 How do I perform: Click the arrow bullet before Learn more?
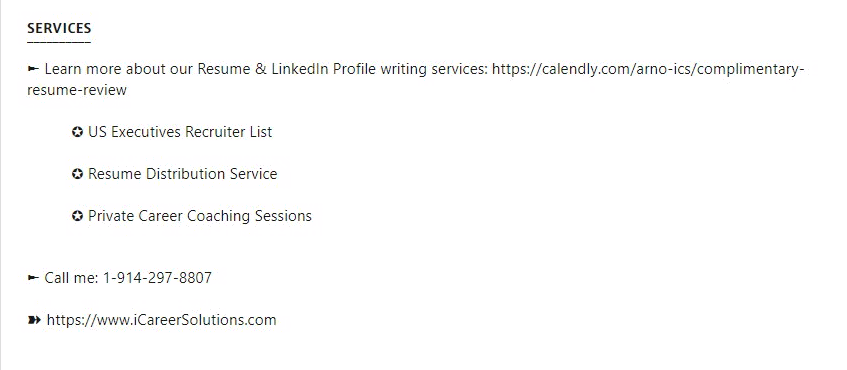(x=33, y=69)
